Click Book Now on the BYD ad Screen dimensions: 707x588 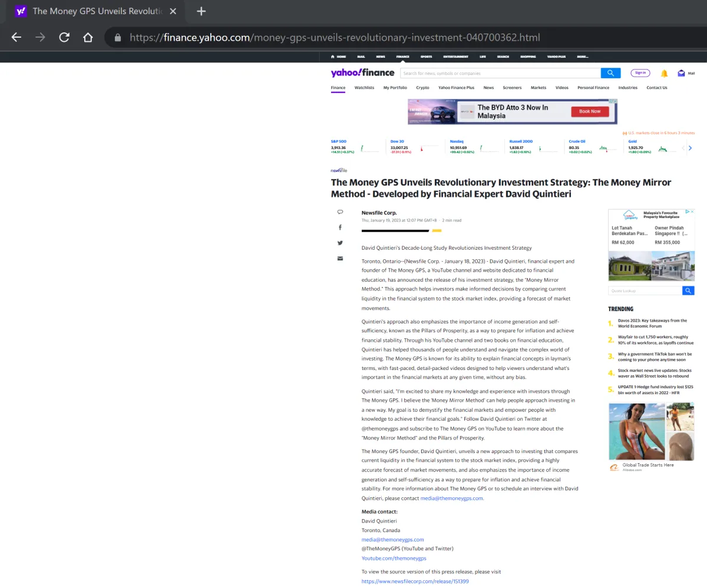[x=590, y=111]
